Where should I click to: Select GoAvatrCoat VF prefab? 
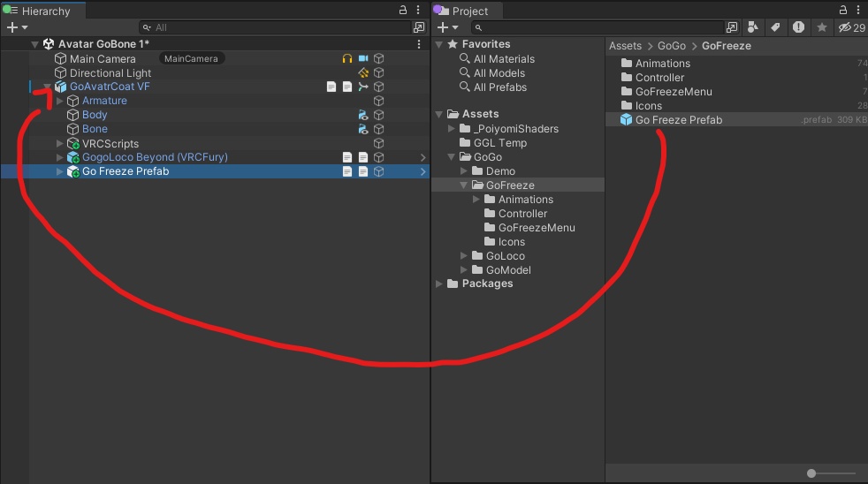click(x=110, y=87)
